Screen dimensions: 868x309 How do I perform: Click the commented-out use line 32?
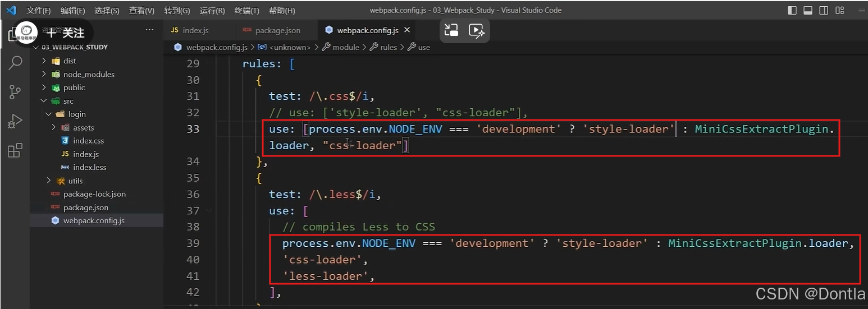[x=399, y=113]
